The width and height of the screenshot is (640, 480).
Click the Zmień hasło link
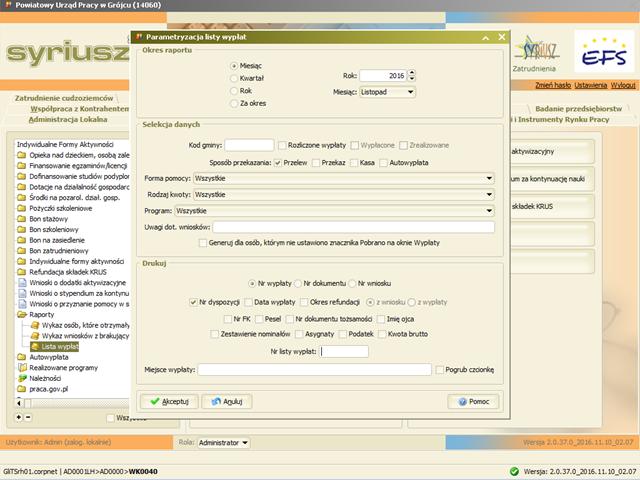click(x=553, y=85)
